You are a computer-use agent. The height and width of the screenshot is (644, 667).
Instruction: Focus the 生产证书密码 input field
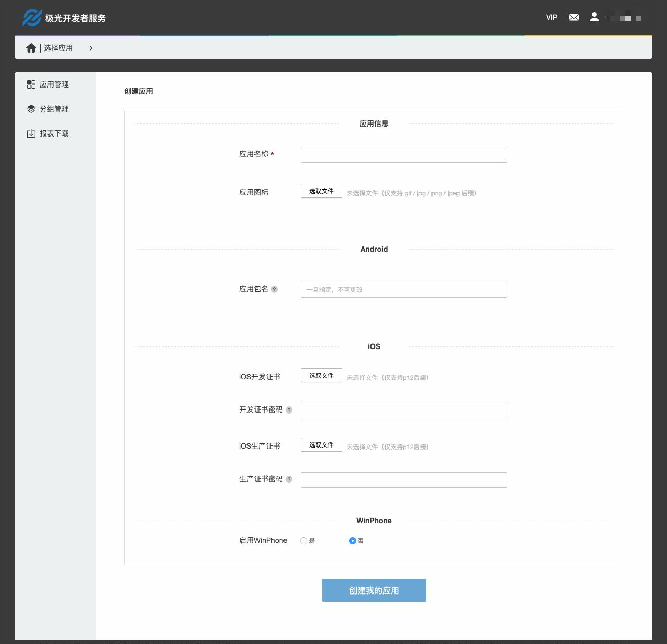[x=404, y=480]
